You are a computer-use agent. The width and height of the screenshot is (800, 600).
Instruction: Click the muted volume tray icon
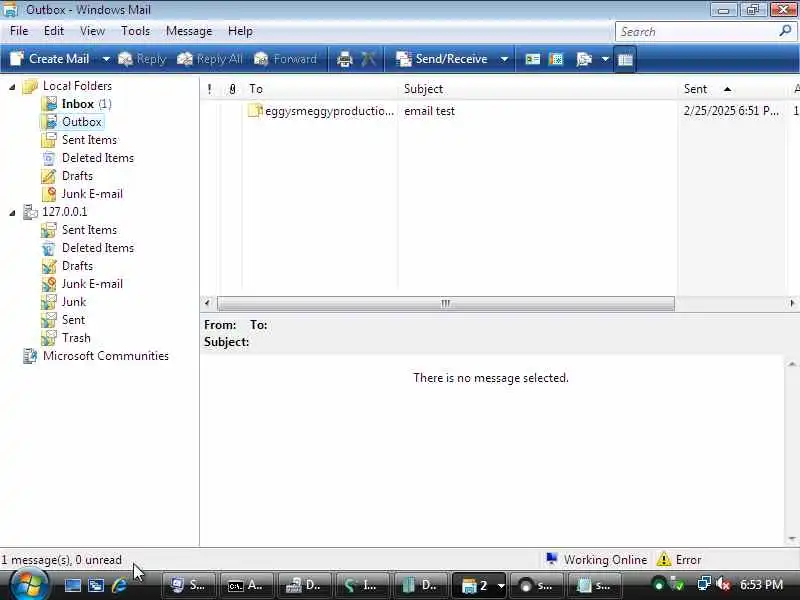point(723,585)
